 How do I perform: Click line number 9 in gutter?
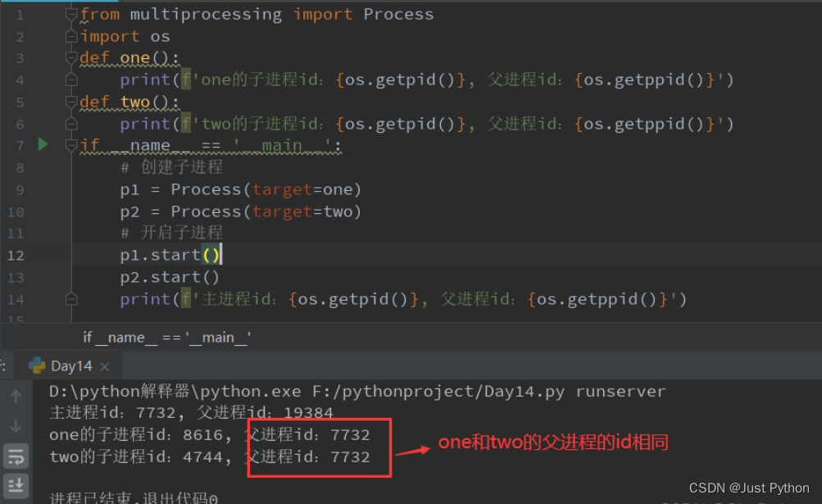(20, 190)
